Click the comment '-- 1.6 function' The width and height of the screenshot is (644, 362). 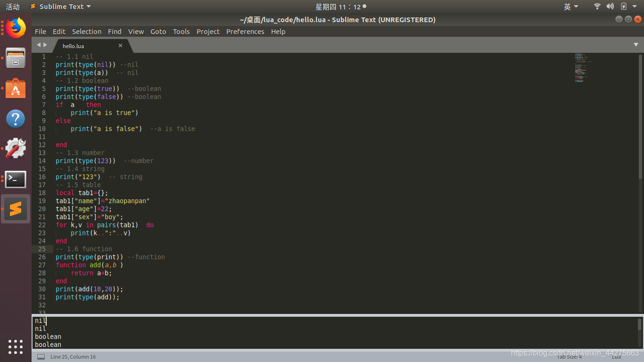pyautogui.click(x=84, y=249)
